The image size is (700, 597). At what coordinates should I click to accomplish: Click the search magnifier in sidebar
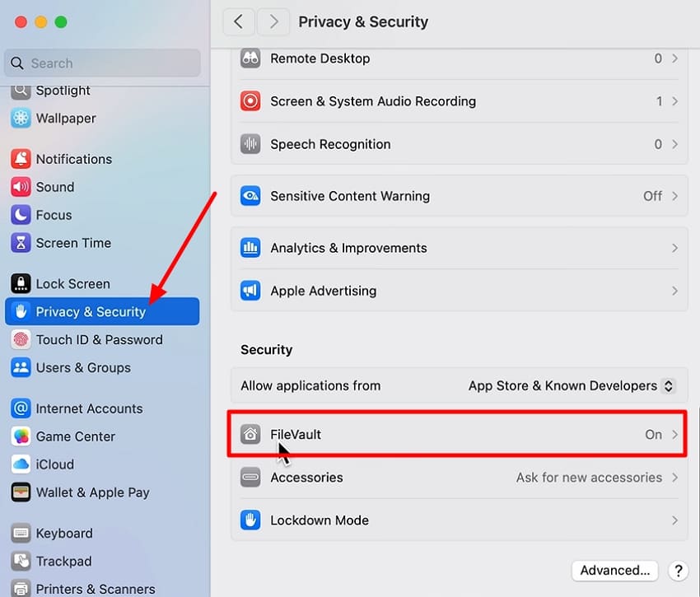17,63
